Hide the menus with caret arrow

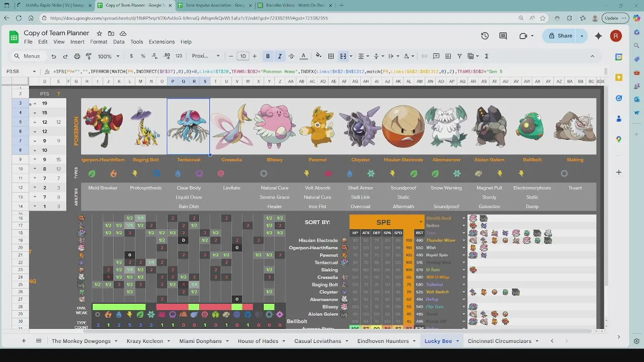592,56
